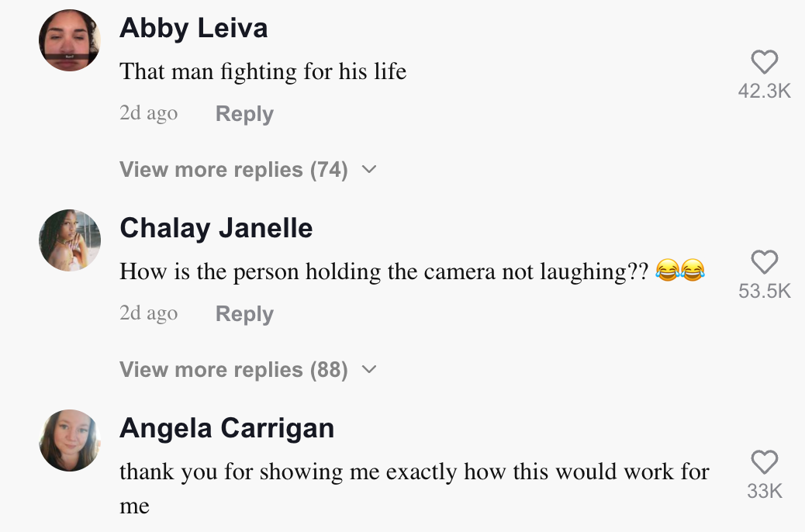Open Angela Carrigan's profile picture
Viewport: 805px width, 532px height.
[70, 440]
